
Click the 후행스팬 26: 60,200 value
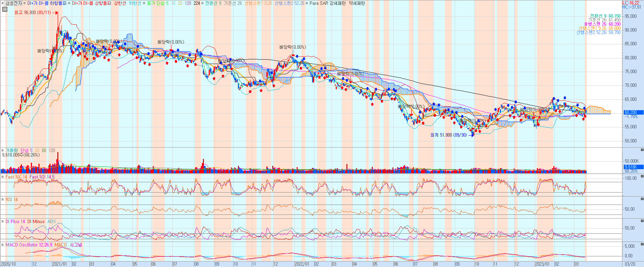[x=602, y=24]
